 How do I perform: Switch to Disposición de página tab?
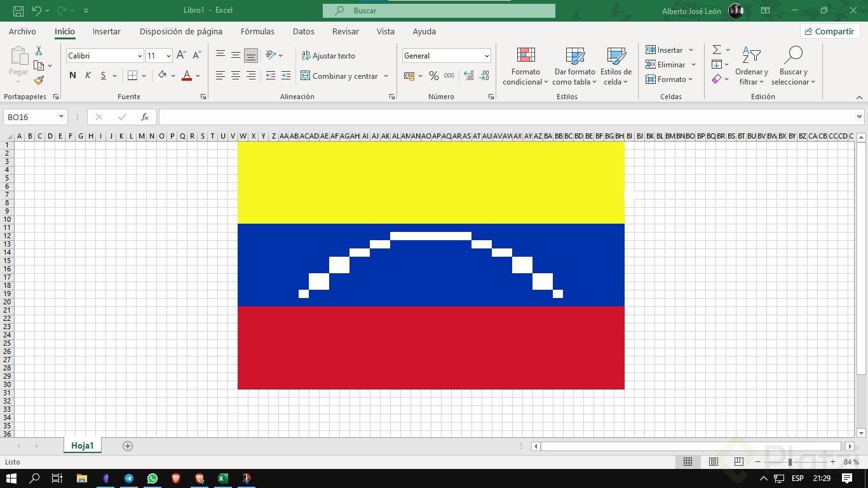coord(181,31)
